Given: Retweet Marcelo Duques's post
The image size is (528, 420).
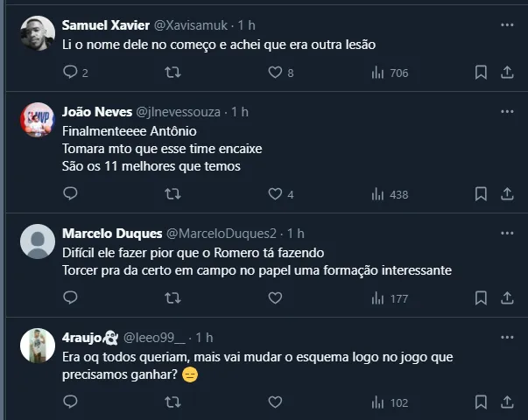Looking at the screenshot, I should pos(172,298).
